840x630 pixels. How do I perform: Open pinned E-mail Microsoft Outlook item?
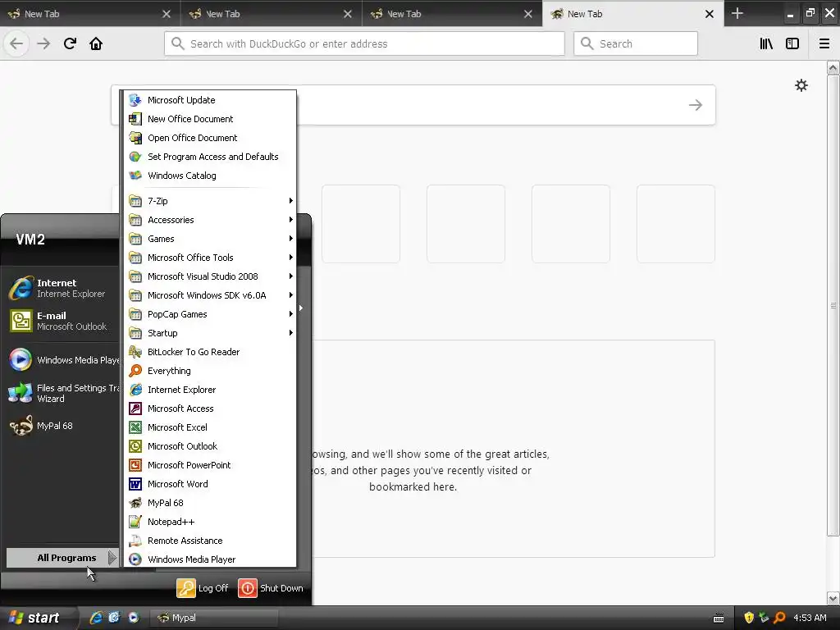(62, 321)
